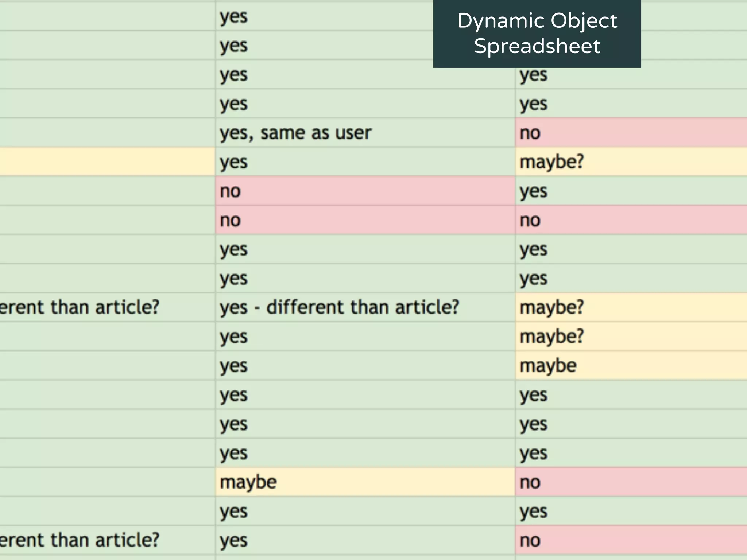Select the "maybe" cell without a question mark, right column
This screenshot has height=560, width=747.
pyautogui.click(x=631, y=365)
